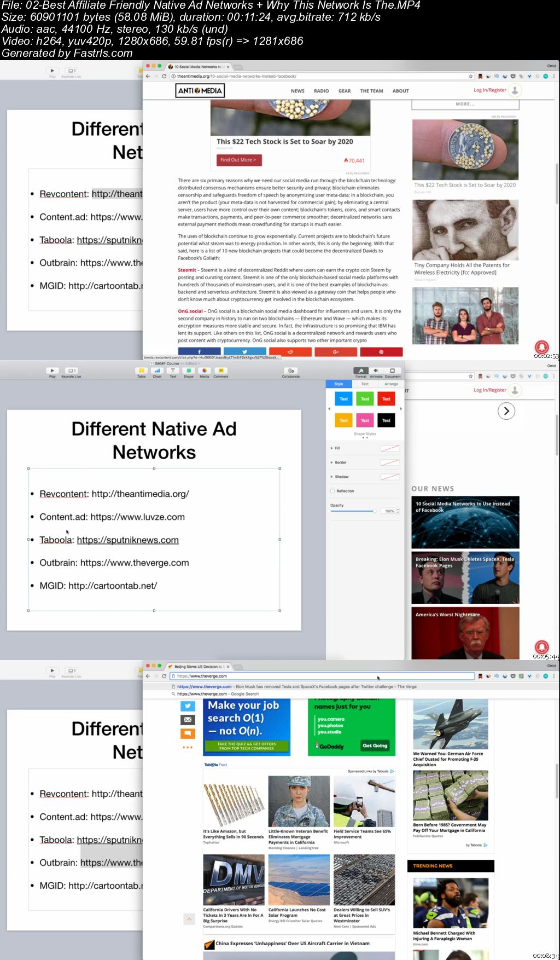Click the Pinterest share button under the article
This screenshot has height=960, width=560.
(382, 352)
